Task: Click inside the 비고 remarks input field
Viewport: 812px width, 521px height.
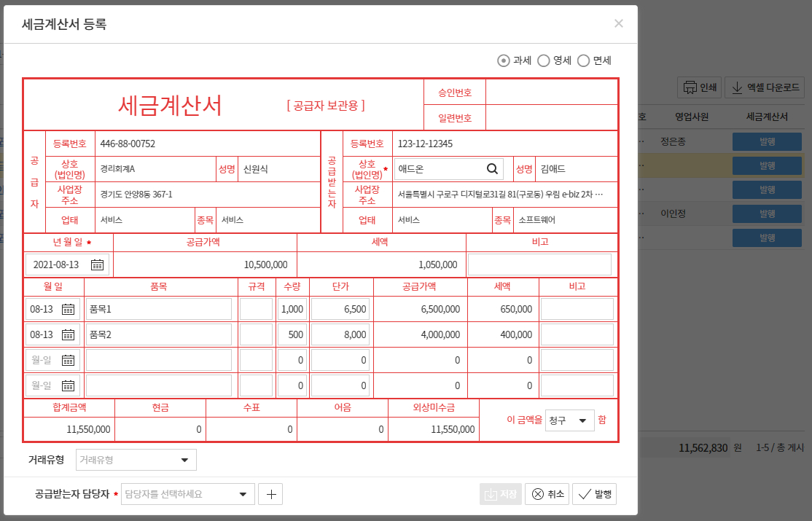Action: click(540, 264)
